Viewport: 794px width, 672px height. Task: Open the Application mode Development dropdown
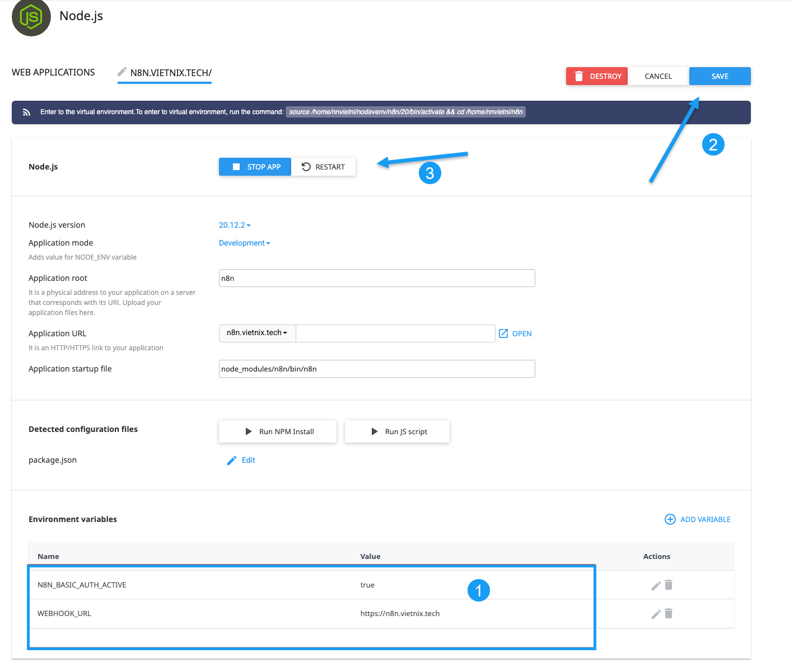click(x=244, y=243)
